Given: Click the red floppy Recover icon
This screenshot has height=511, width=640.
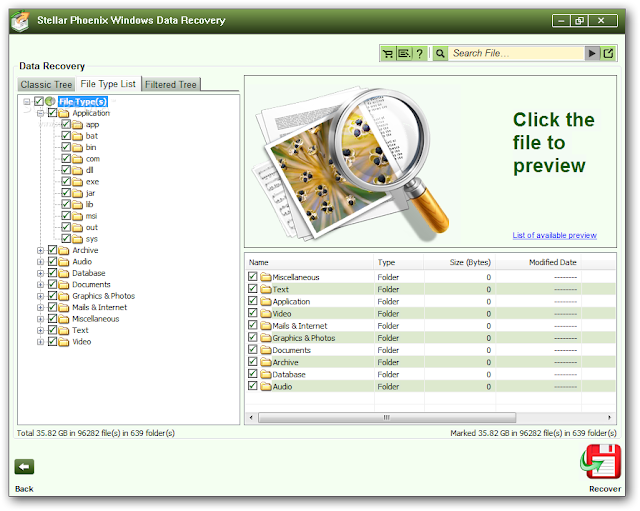Looking at the screenshot, I should coord(600,462).
